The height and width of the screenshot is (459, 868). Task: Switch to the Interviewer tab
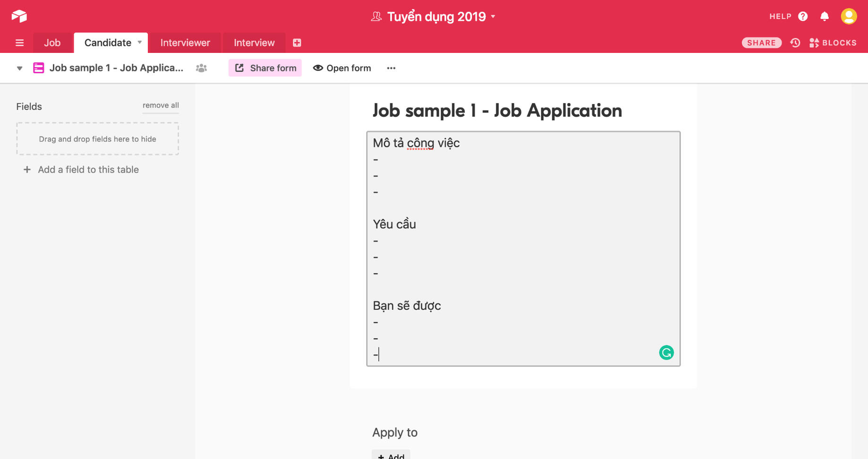[185, 43]
